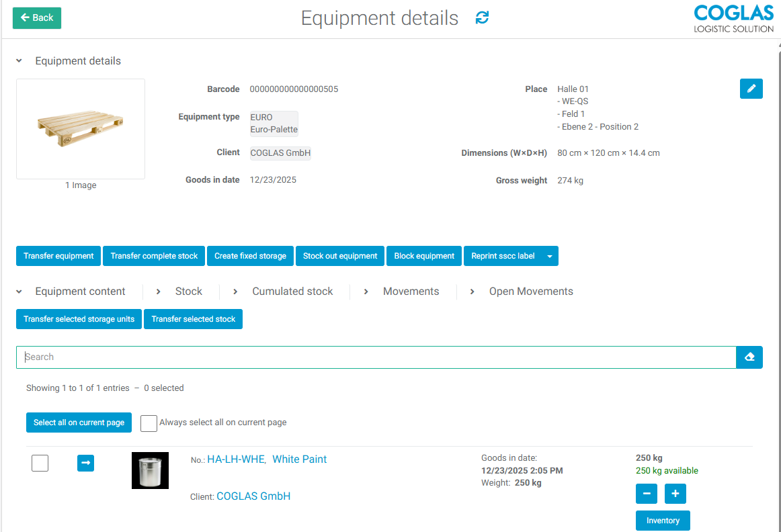Switch to the Movements tab
Viewport: 781px width, 532px height.
click(411, 292)
